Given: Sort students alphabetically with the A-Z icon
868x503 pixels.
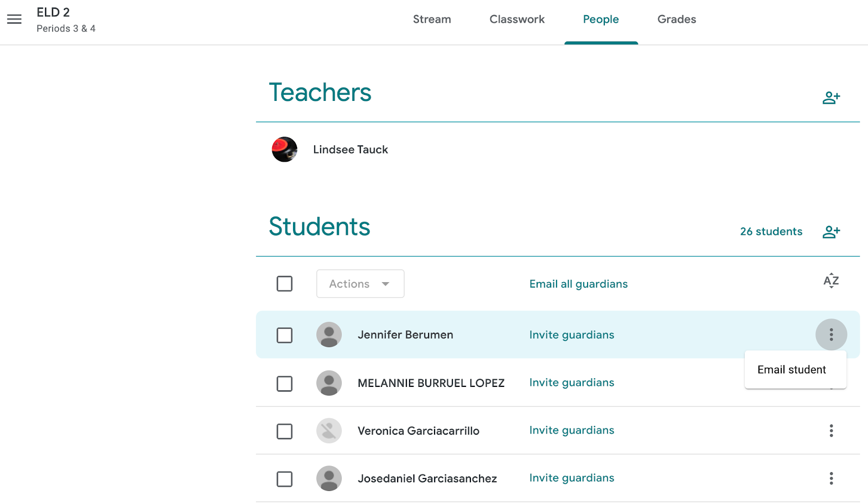Looking at the screenshot, I should [831, 281].
